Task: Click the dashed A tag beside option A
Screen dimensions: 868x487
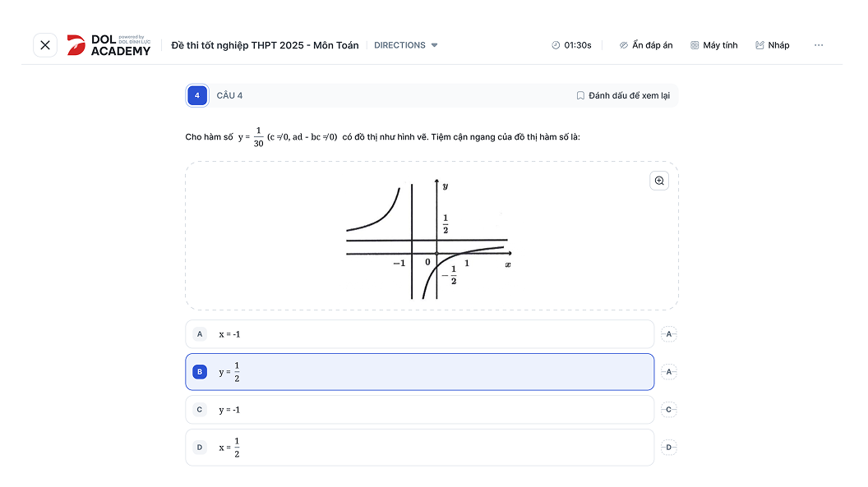Action: [669, 334]
